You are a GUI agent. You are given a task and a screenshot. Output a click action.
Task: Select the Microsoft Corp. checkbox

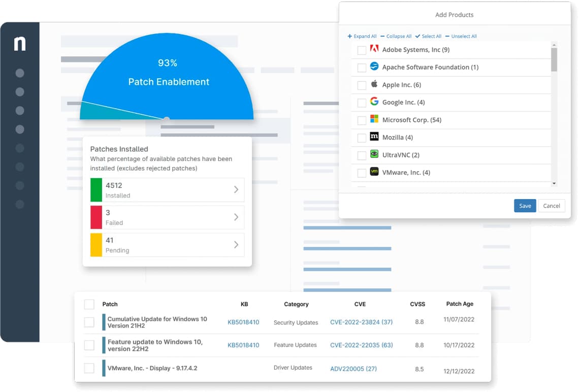(362, 120)
